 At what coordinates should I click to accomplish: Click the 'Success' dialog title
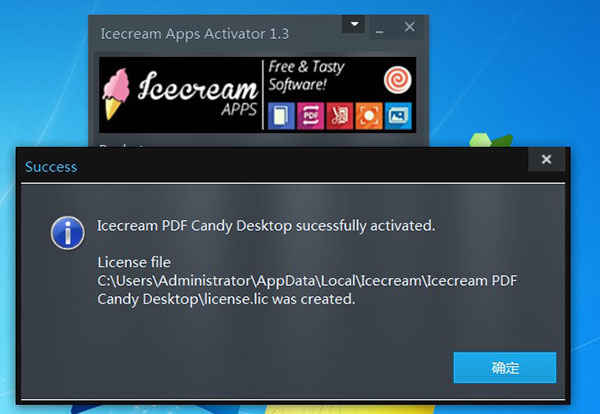click(x=51, y=167)
